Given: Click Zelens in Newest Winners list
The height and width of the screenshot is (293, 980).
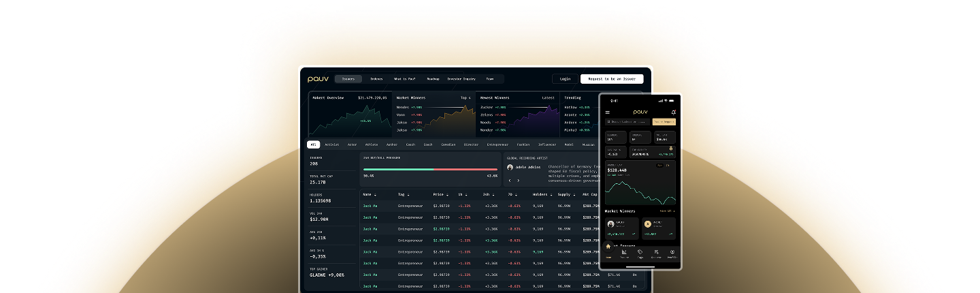Looking at the screenshot, I should (x=487, y=114).
